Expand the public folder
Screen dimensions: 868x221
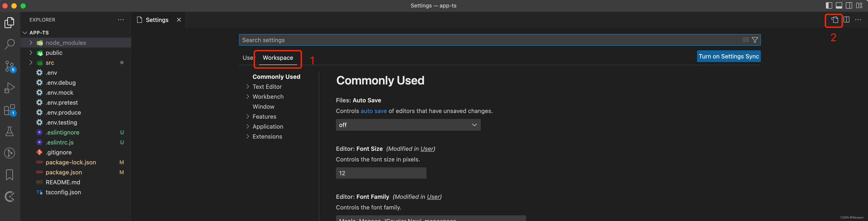(x=31, y=53)
